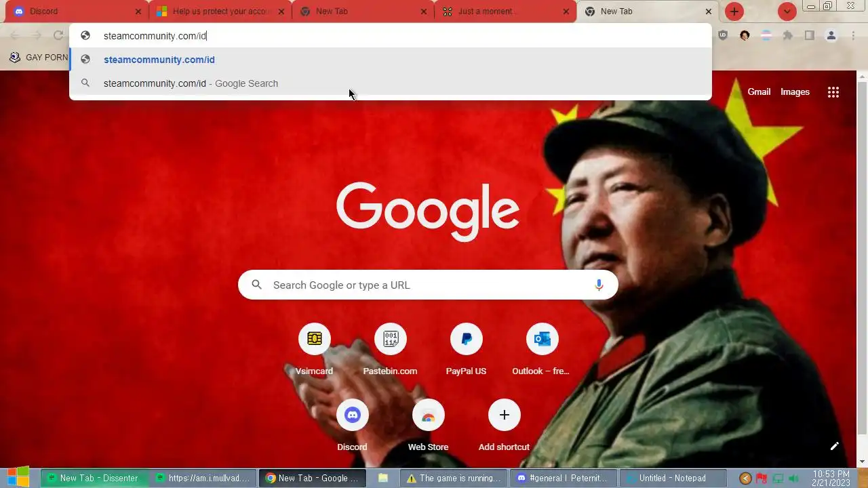The height and width of the screenshot is (488, 868).
Task: Close the Discord tab
Action: coord(138,12)
